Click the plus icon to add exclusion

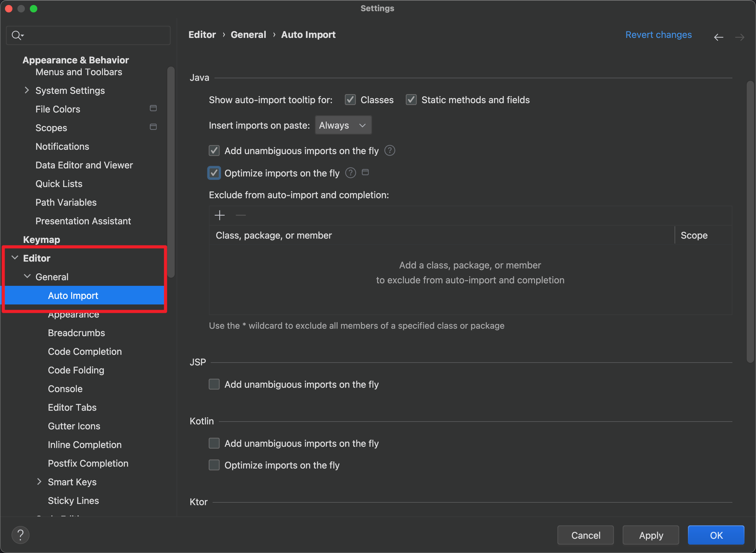[x=220, y=215]
